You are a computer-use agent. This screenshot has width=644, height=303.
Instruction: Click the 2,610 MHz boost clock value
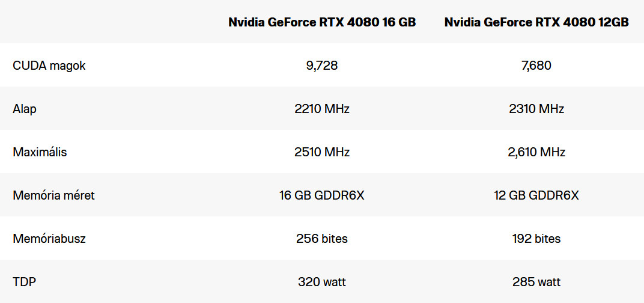click(x=536, y=152)
